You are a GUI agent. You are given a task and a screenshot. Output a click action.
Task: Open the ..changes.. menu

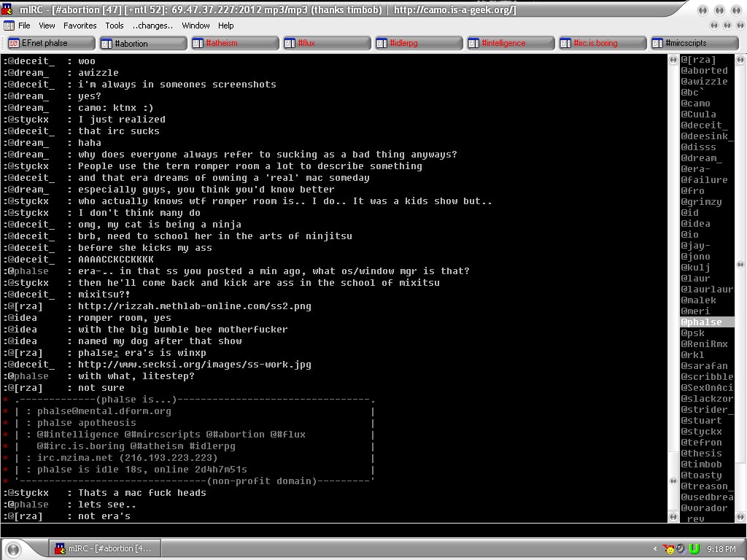point(152,26)
